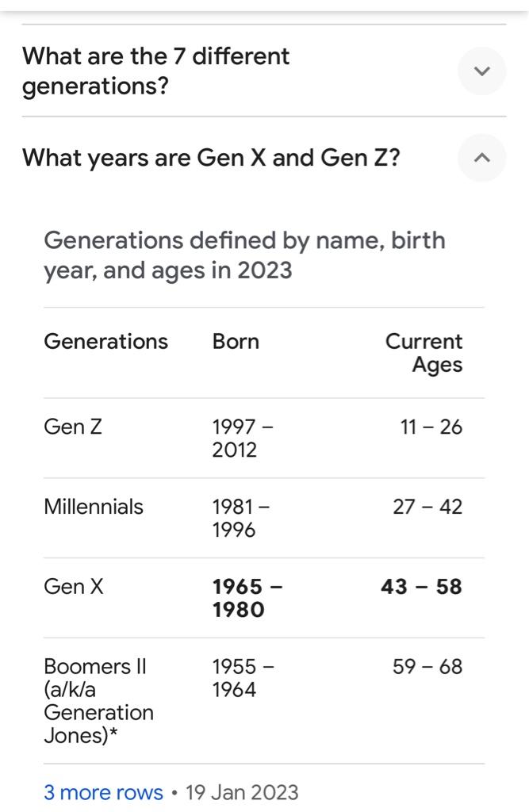The width and height of the screenshot is (529, 812).
Task: Click the 'Gen Z' row label
Action: click(73, 427)
